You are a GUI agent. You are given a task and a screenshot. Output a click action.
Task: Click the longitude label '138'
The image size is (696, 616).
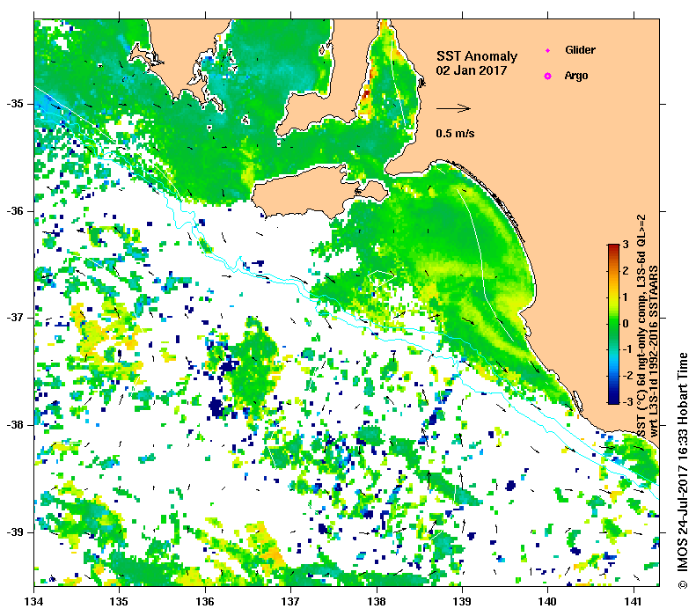coord(377,602)
